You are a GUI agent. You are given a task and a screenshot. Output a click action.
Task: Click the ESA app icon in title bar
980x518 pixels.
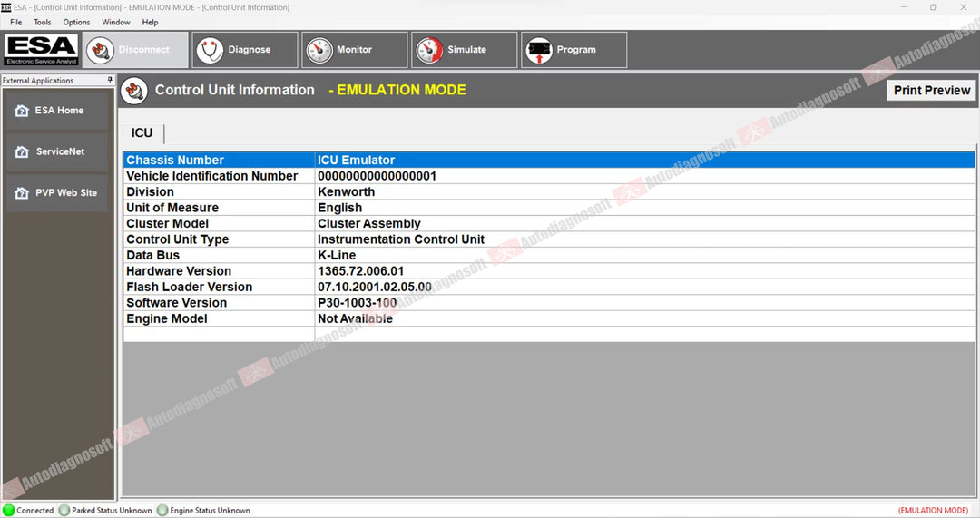click(6, 7)
